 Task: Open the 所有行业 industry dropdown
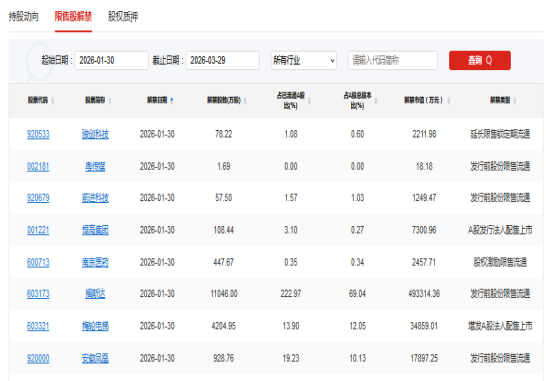pyautogui.click(x=304, y=60)
